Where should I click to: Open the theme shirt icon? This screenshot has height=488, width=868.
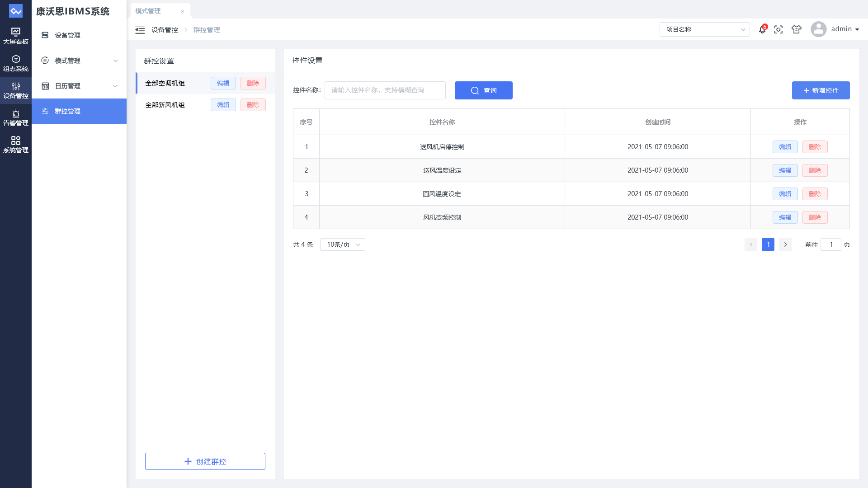[797, 29]
